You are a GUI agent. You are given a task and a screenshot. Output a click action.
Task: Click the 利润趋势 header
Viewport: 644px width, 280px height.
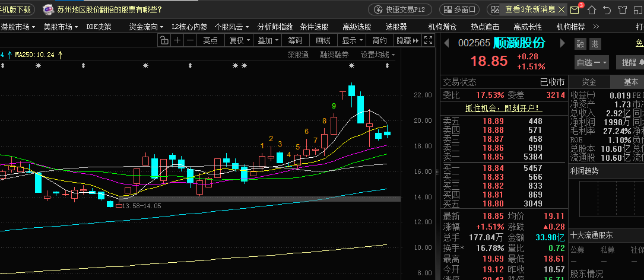coord(584,171)
